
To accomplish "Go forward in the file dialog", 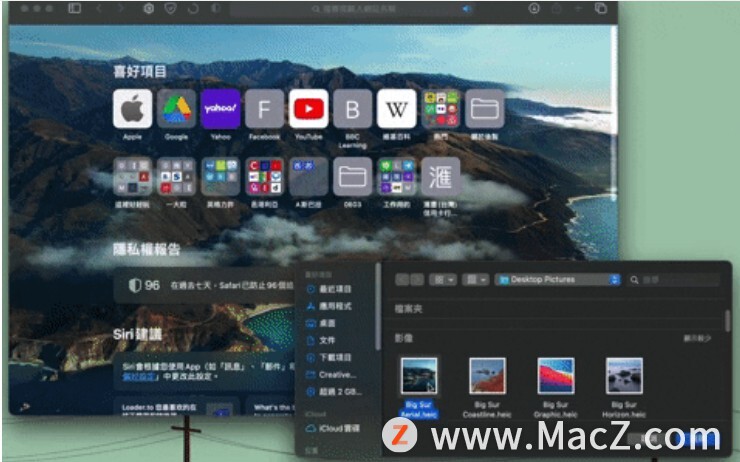I will click(417, 280).
